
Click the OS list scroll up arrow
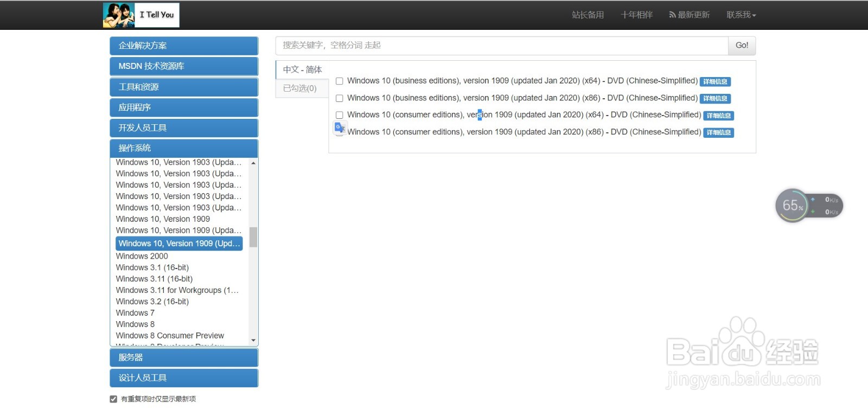(253, 163)
